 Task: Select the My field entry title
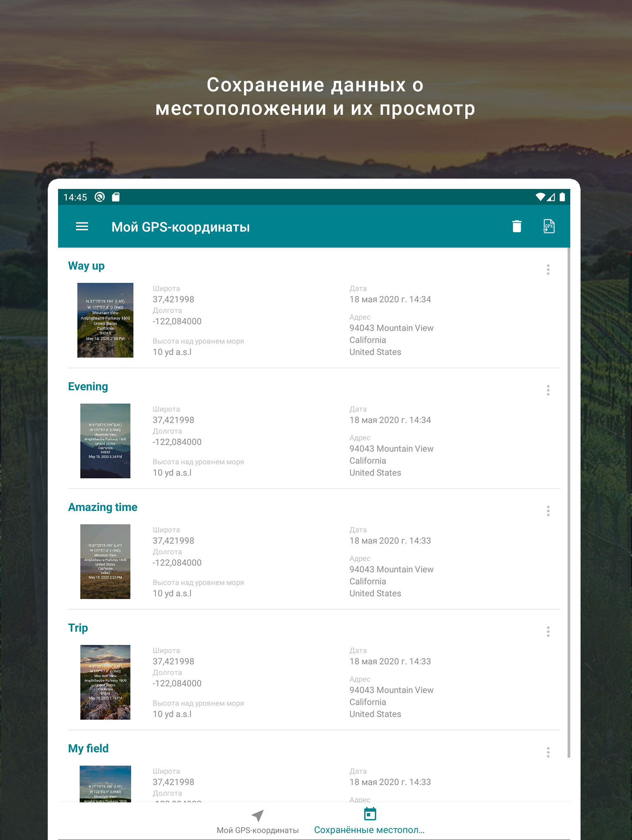[88, 749]
